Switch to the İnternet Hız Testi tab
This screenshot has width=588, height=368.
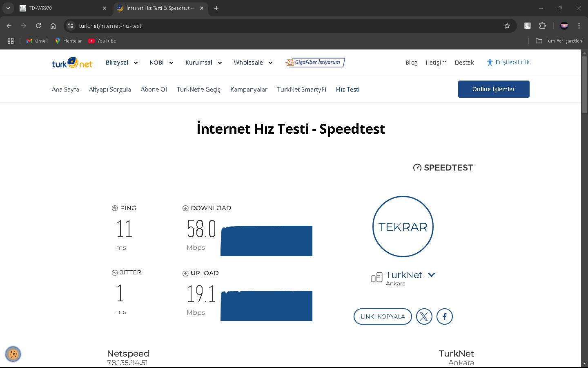(x=160, y=8)
